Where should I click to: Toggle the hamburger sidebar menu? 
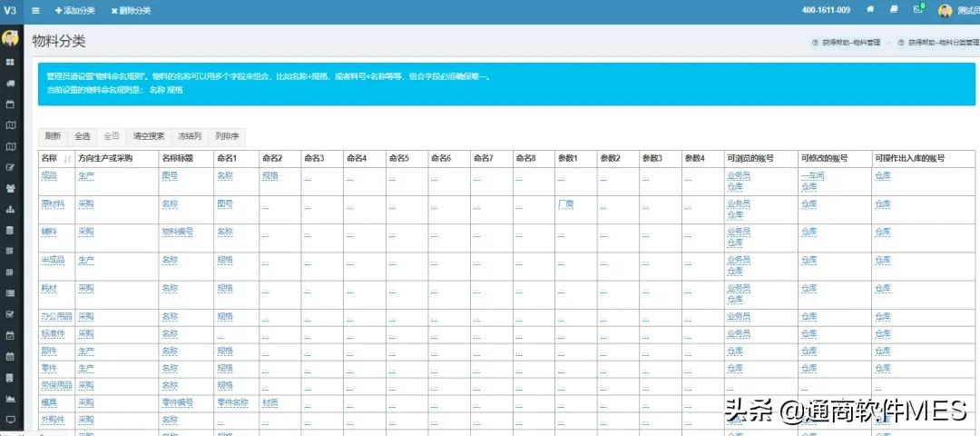pos(35,11)
